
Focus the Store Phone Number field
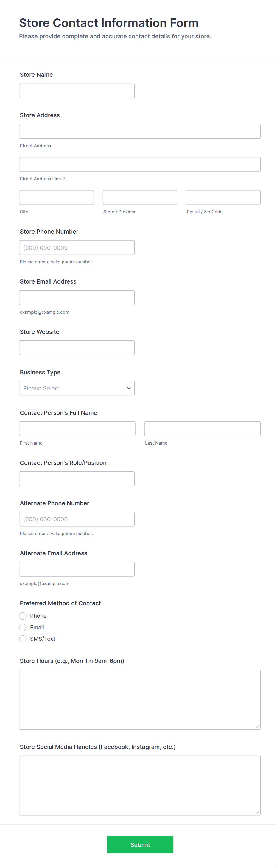[77, 248]
